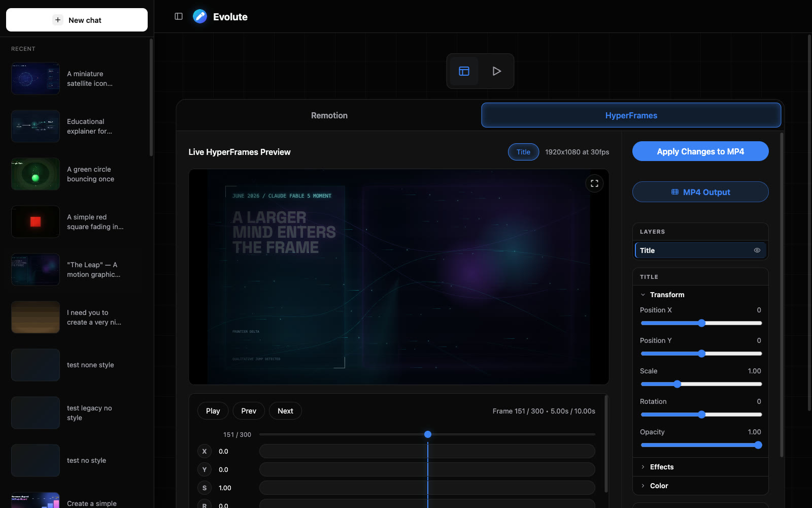
Task: Expand the Color section
Action: click(700, 486)
